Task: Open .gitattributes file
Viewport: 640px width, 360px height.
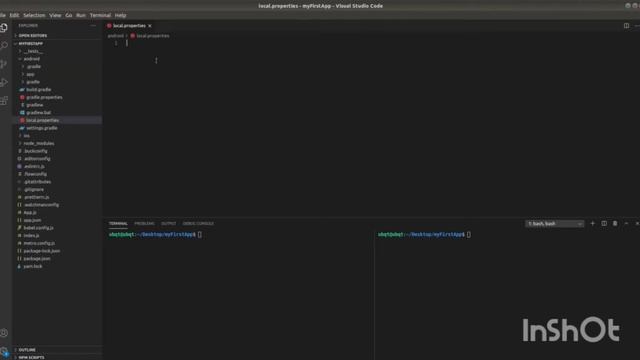Action: (x=37, y=182)
